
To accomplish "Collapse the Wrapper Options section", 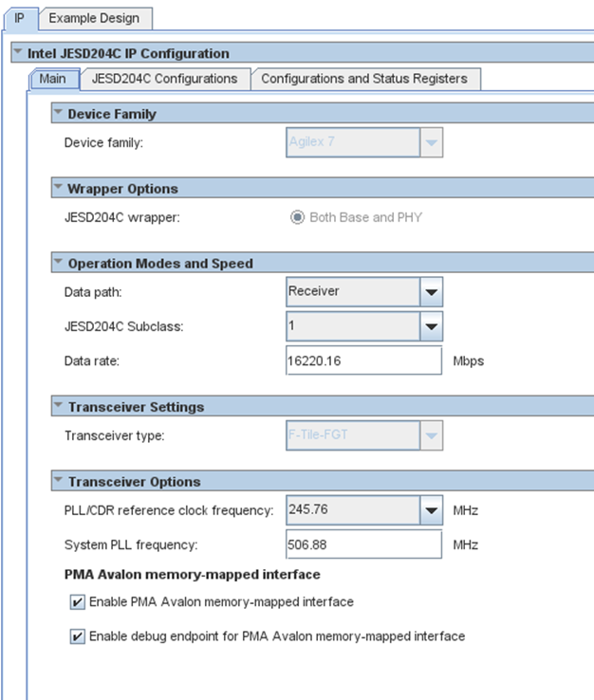I will point(60,189).
